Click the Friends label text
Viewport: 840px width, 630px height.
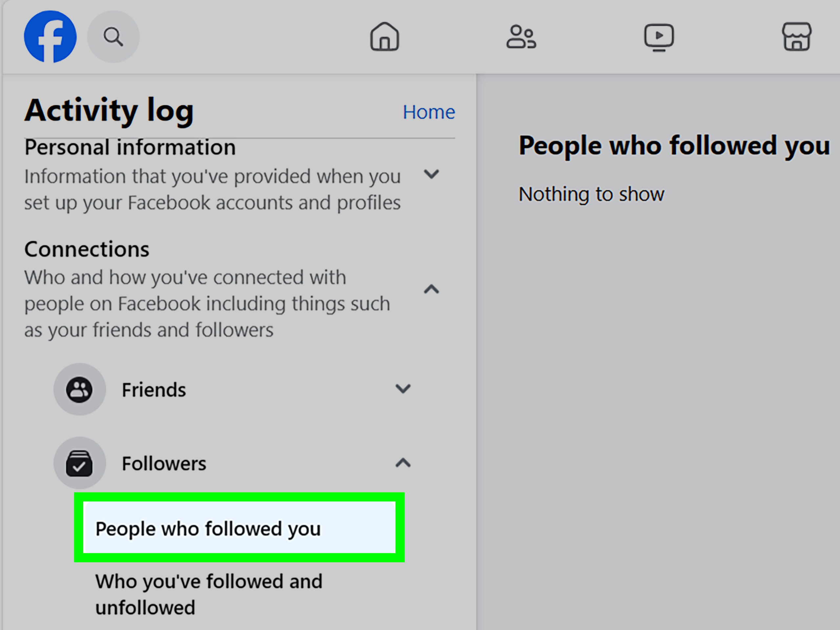tap(154, 389)
